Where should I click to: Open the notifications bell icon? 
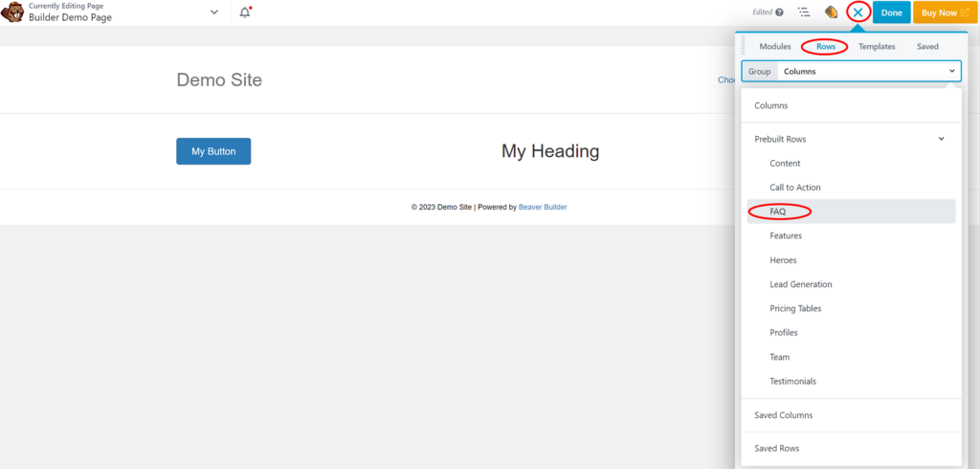(245, 12)
